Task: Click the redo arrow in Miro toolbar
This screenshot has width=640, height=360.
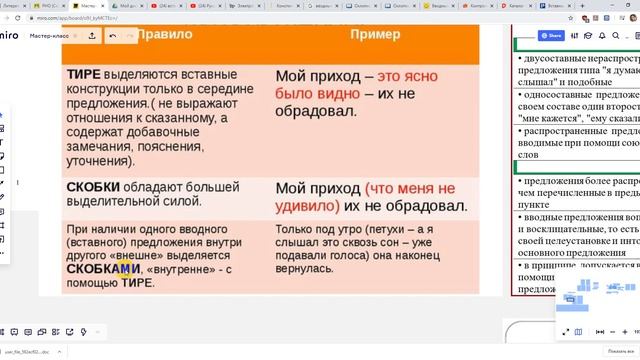Action: [130, 36]
